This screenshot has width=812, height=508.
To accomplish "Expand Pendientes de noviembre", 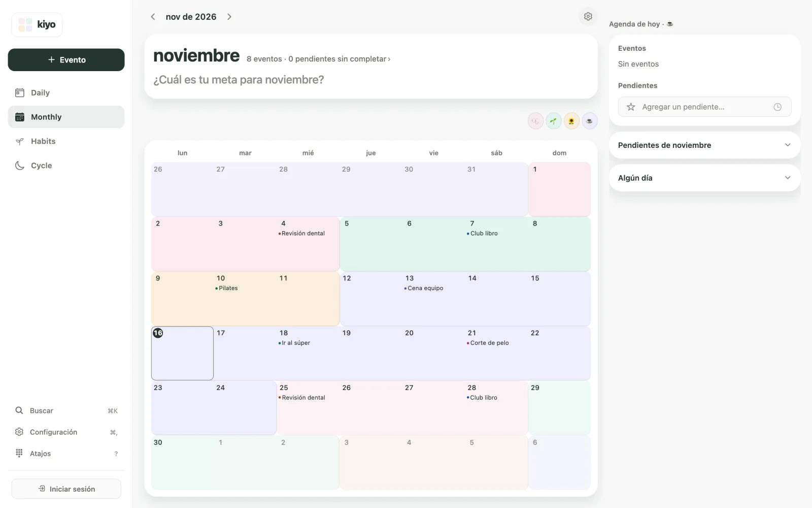I will 704,145.
